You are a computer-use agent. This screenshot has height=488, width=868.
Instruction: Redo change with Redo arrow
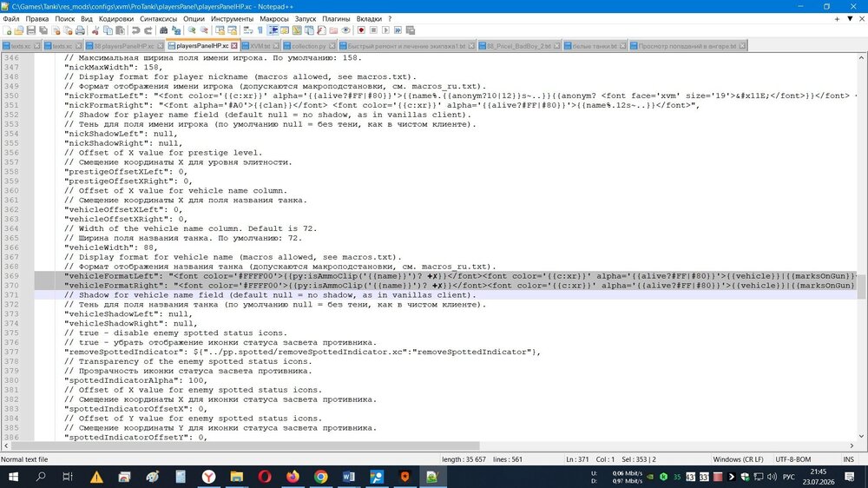tap(148, 30)
